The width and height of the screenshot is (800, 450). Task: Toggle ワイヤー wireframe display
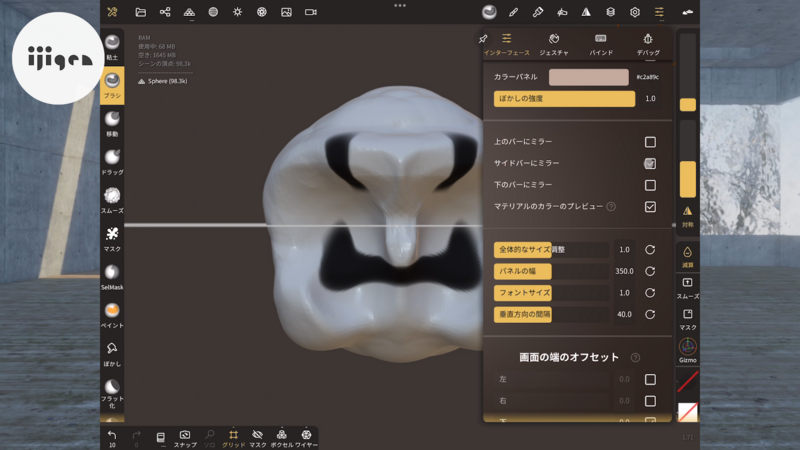click(306, 438)
